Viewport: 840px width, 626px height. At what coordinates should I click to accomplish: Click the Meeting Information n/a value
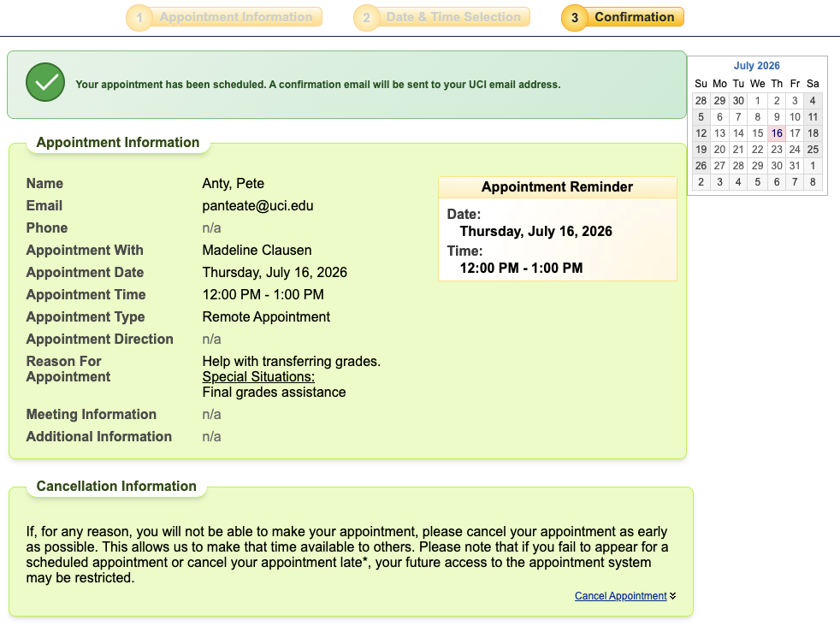[211, 415]
